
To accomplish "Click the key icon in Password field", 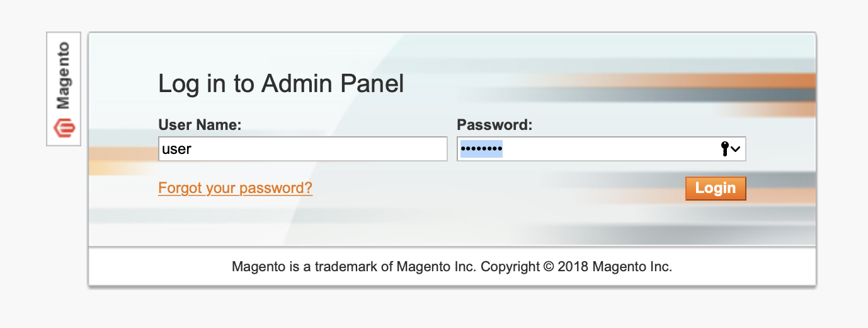I will [724, 149].
